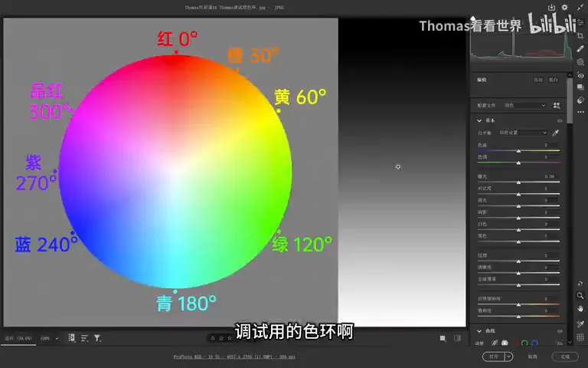Open ProPhoto RGB workflow options link
The height and width of the screenshot is (368, 588).
point(234,356)
